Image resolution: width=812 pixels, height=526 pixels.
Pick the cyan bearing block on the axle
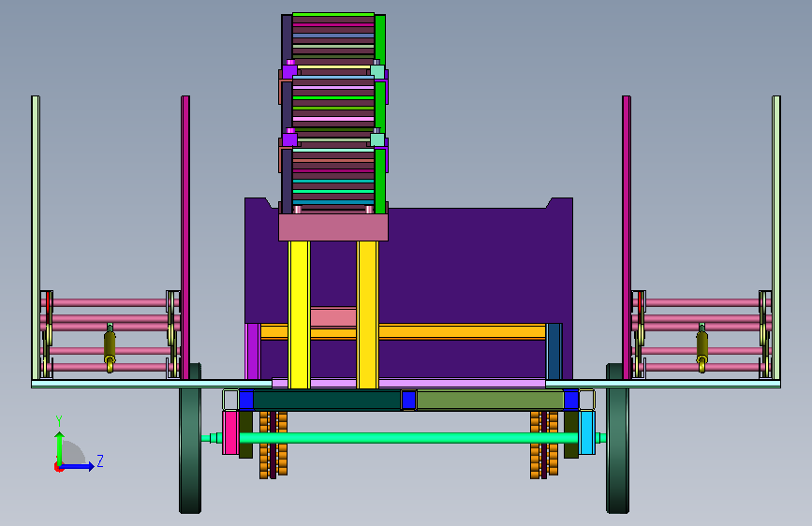587,432
